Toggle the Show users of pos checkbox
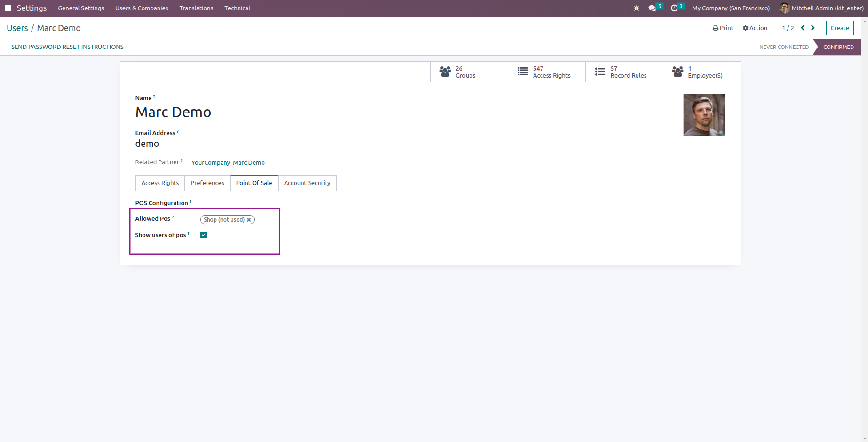The height and width of the screenshot is (442, 868). coord(203,235)
